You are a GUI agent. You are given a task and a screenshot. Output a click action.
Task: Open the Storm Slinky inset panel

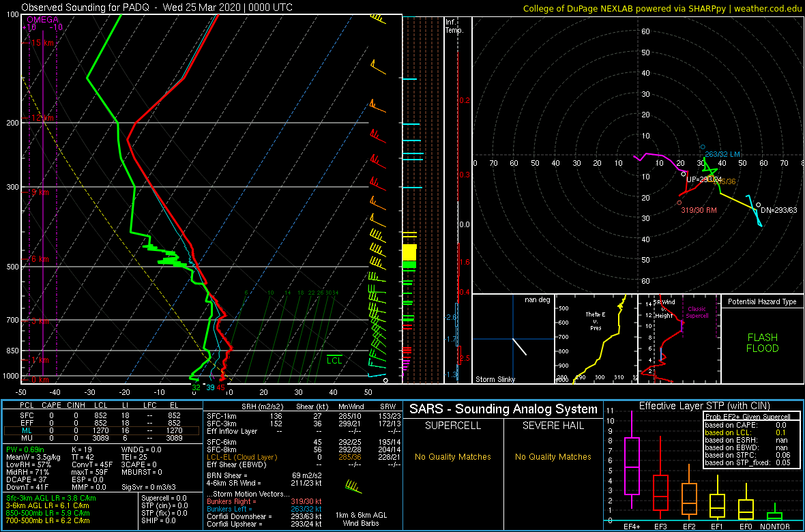tap(513, 339)
